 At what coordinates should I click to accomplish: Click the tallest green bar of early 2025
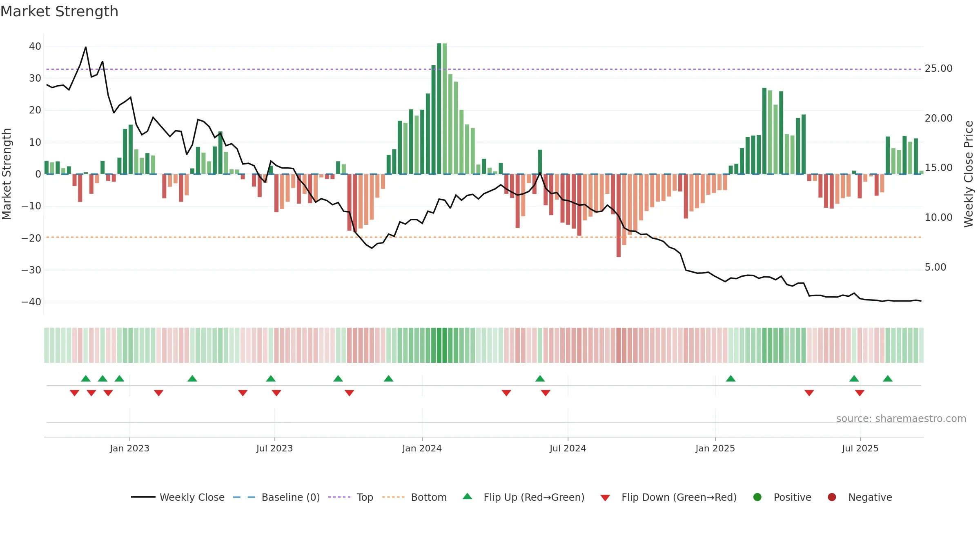[x=764, y=131]
